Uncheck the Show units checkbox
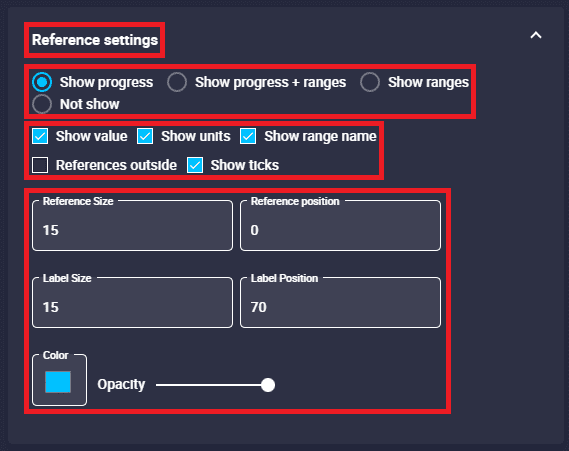 (145, 136)
